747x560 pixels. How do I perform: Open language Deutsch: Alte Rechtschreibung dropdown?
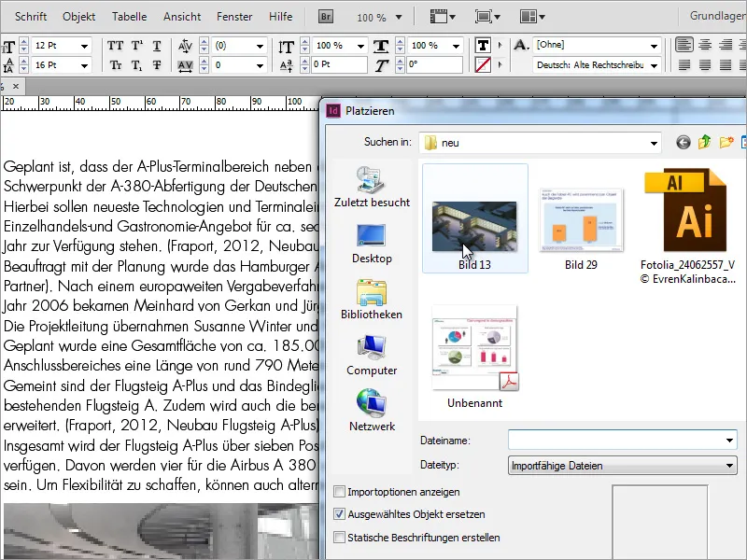(x=655, y=65)
